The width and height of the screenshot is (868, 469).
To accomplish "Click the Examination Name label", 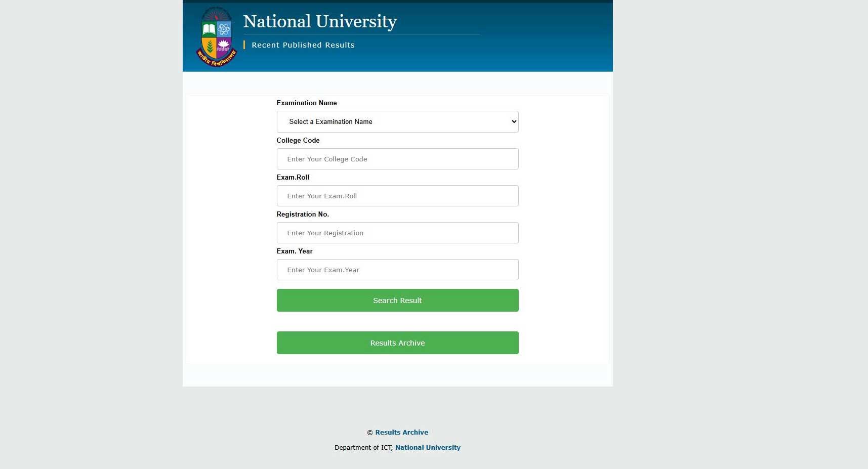I will coord(306,103).
